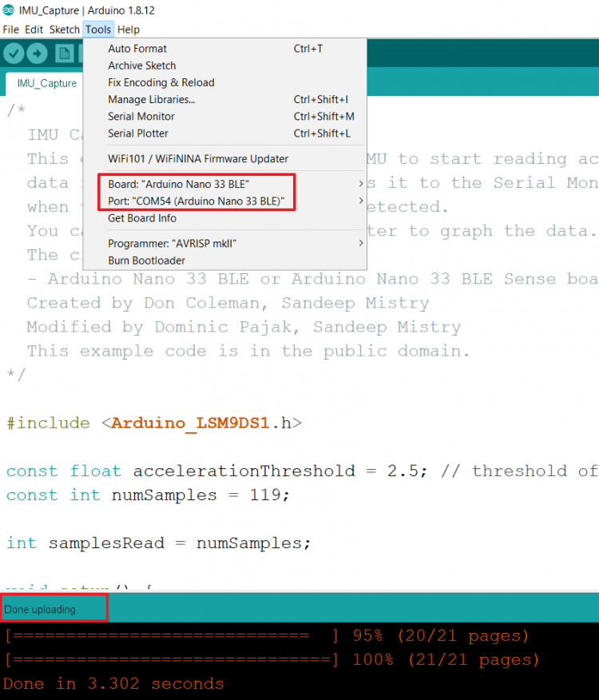Open WiFi101 / WiFiNINA Firmware Updater

point(225,159)
